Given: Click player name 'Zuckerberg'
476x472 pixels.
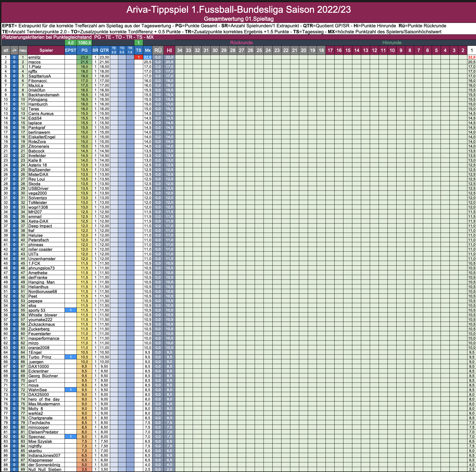Looking at the screenshot, I should click(x=39, y=329).
